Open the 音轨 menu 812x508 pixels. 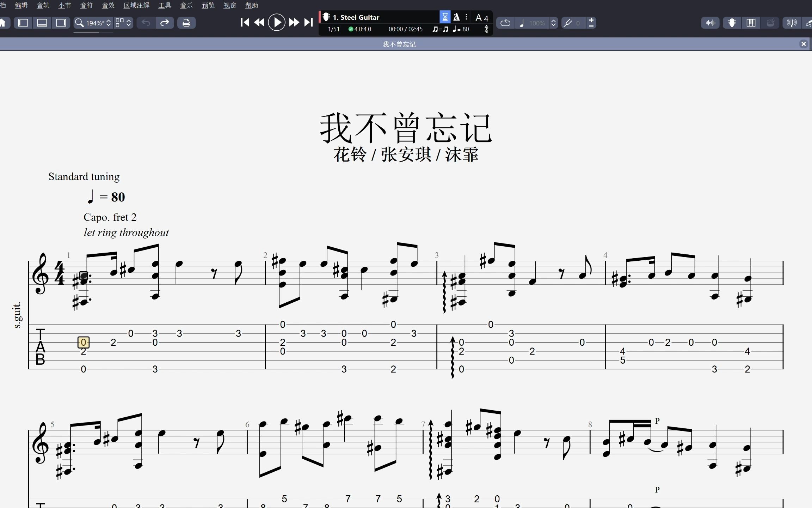click(x=43, y=5)
